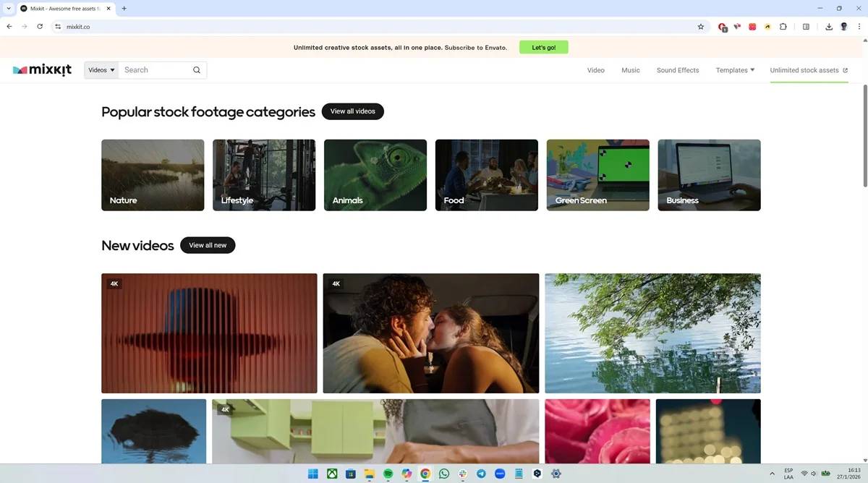868x483 pixels.
Task: Open the Chrome profile avatar
Action: [843, 27]
